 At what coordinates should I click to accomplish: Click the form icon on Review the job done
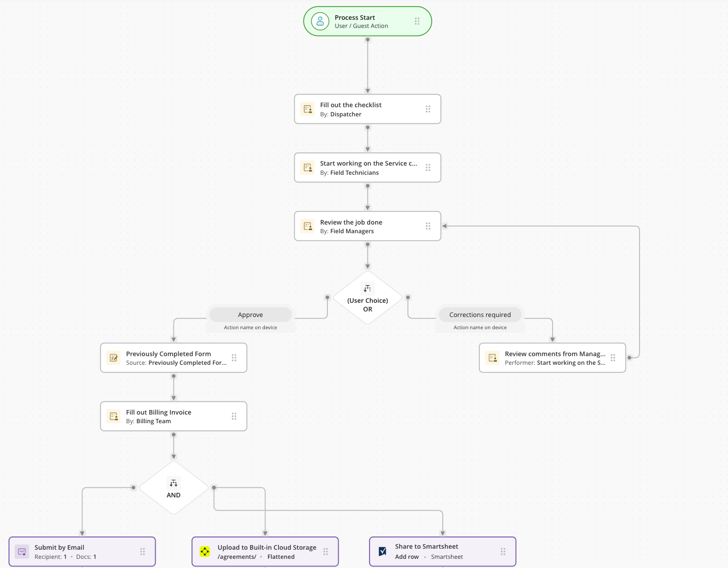(x=308, y=226)
